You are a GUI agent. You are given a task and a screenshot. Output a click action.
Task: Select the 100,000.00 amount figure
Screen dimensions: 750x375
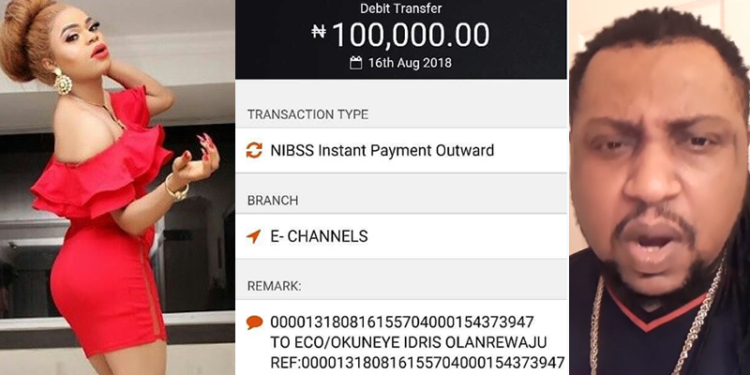point(411,34)
